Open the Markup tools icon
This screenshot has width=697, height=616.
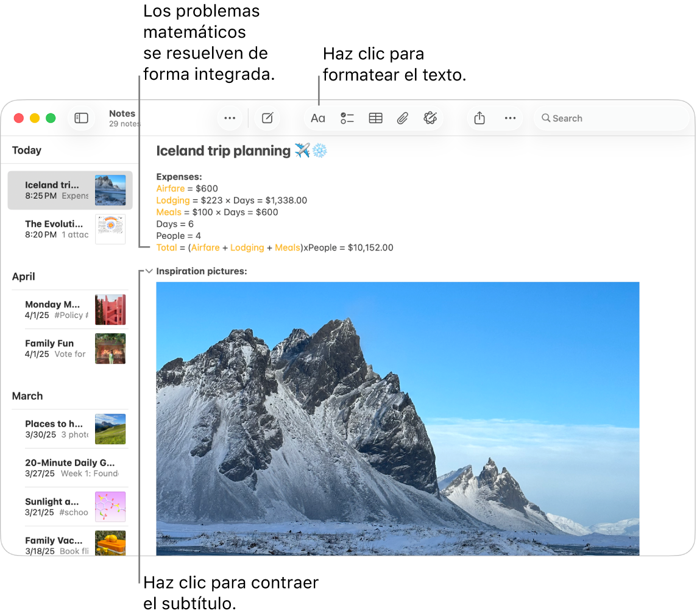pos(430,118)
